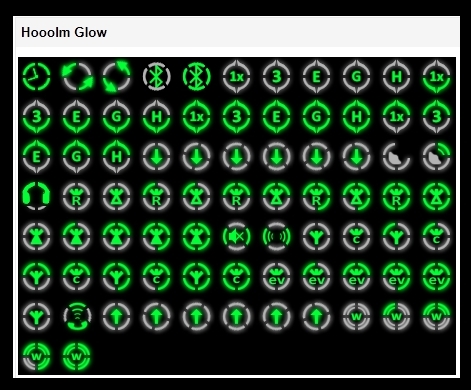Pick the W Wi-Fi icon with fully green rings

click(x=77, y=357)
